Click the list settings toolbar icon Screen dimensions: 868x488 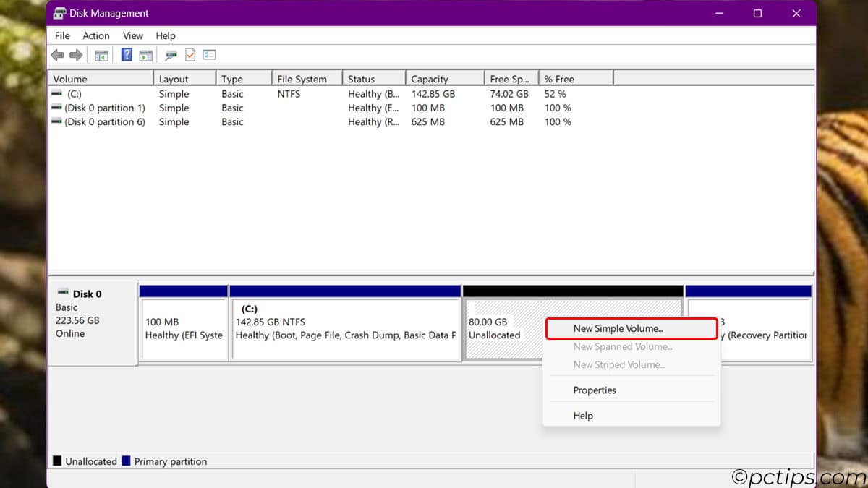point(210,55)
